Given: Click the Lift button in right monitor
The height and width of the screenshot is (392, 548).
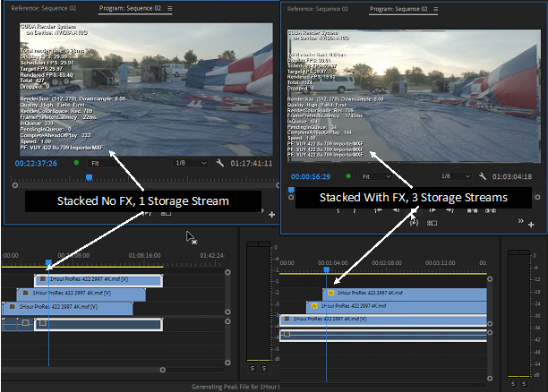Looking at the screenshot, I should 472,210.
